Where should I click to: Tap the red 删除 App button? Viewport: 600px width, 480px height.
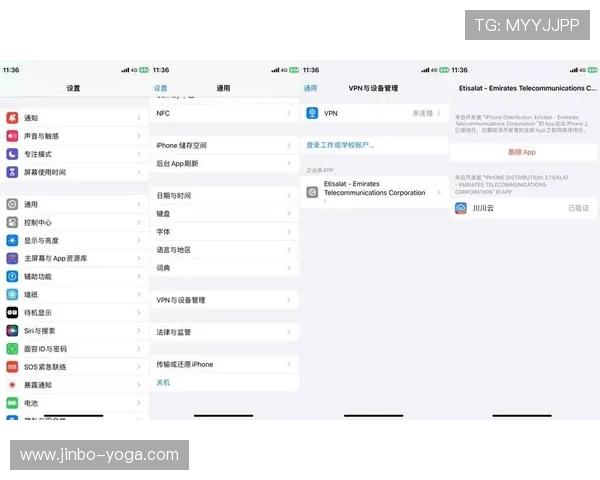(522, 152)
